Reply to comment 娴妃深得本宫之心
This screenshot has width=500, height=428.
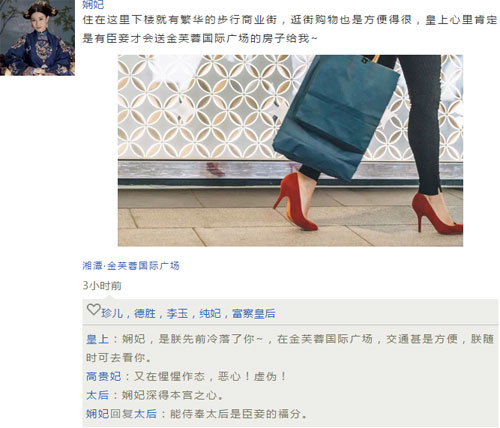172,395
